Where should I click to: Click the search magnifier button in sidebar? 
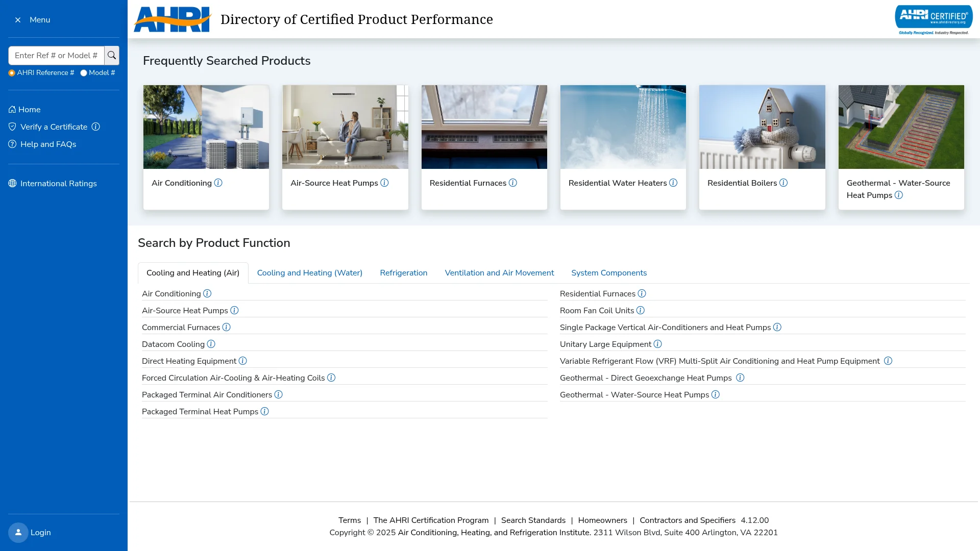[112, 55]
